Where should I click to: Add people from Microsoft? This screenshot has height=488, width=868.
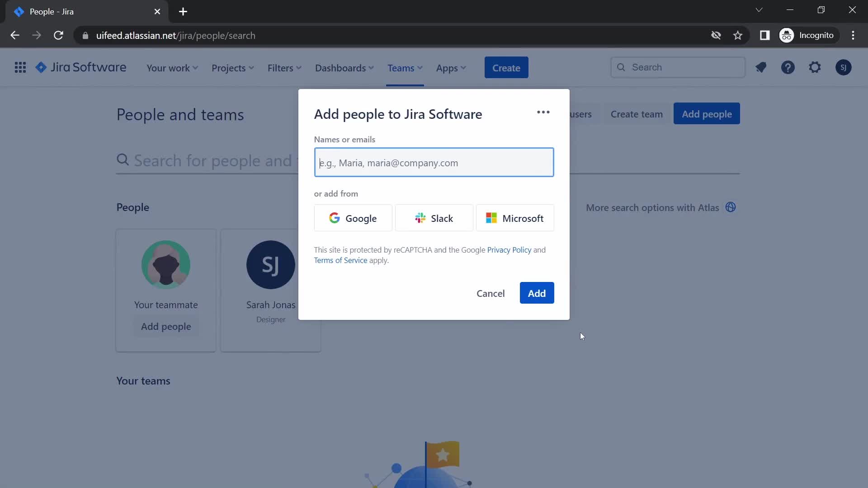[x=515, y=218]
